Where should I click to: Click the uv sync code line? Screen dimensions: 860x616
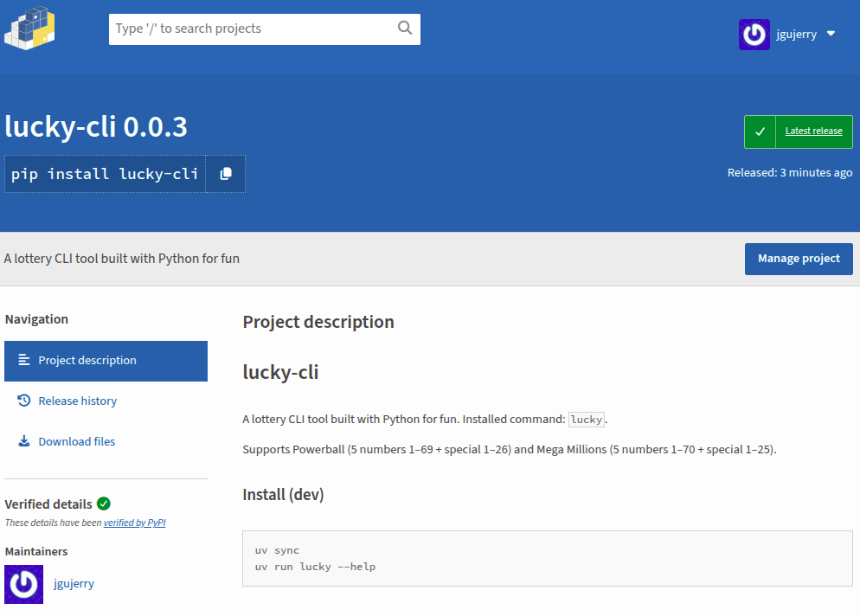click(277, 550)
